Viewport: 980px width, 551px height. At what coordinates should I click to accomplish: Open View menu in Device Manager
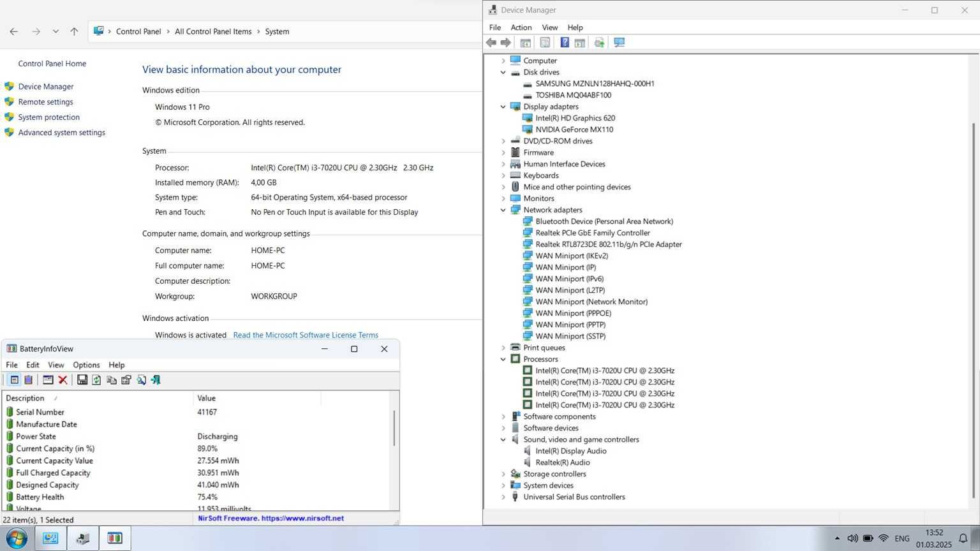(x=549, y=27)
